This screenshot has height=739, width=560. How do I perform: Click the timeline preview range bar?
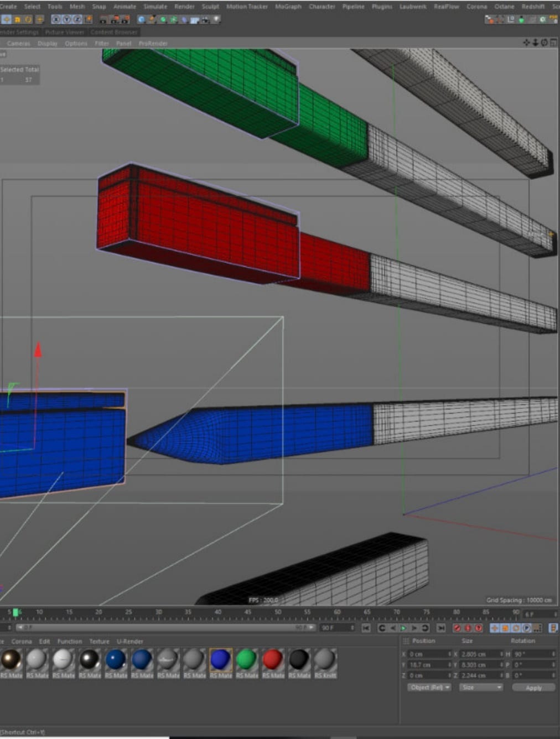(x=165, y=628)
